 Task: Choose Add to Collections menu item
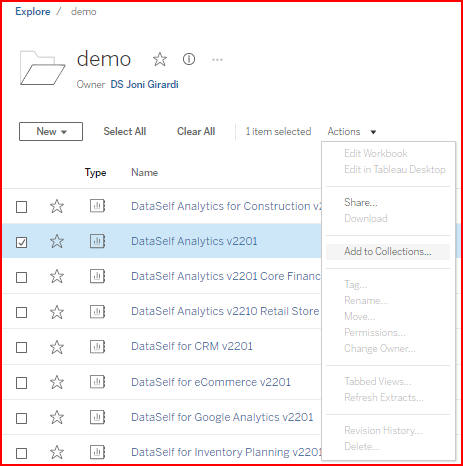pyautogui.click(x=388, y=252)
